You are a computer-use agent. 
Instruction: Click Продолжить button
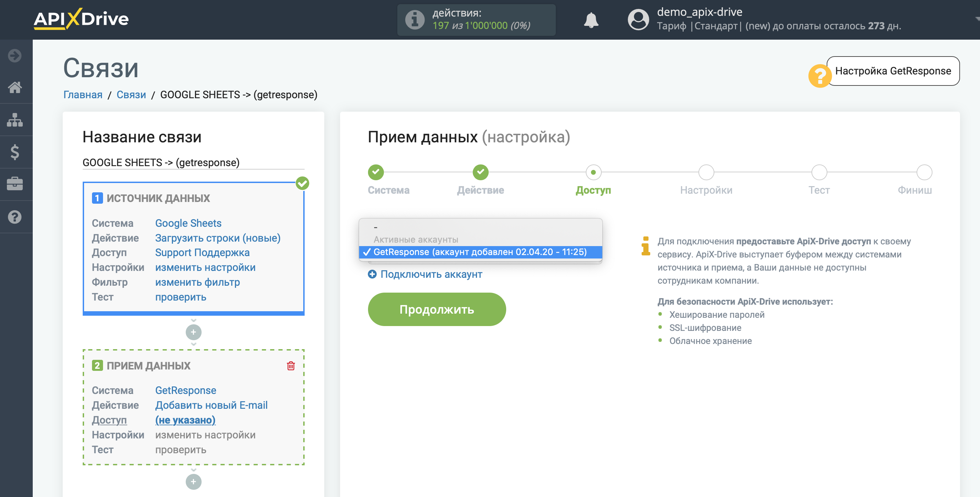pyautogui.click(x=436, y=310)
